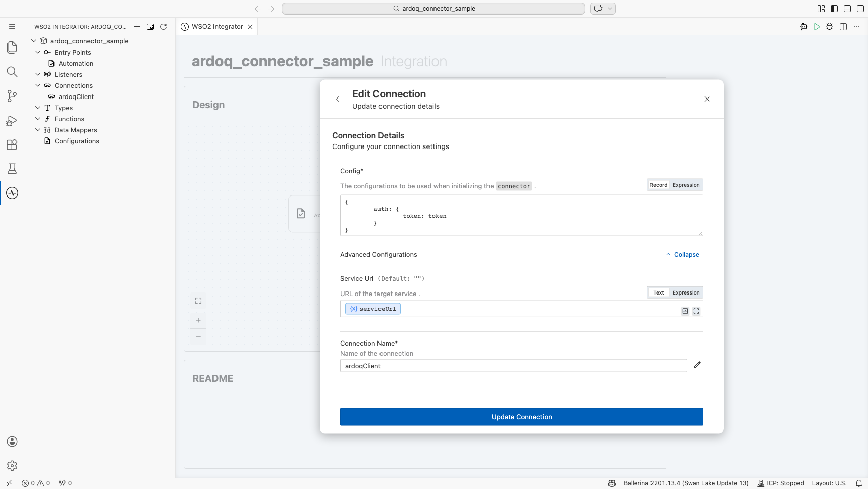The width and height of the screenshot is (868, 489).
Task: Open the Explorer view in activity bar
Action: [12, 47]
